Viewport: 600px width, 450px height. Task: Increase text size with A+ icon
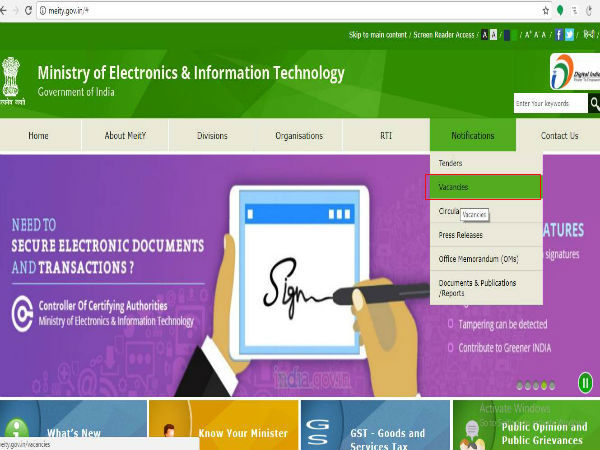click(528, 35)
